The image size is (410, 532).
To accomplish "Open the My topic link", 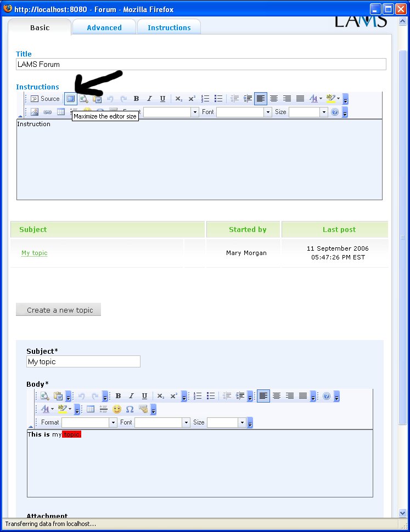I will click(x=34, y=253).
